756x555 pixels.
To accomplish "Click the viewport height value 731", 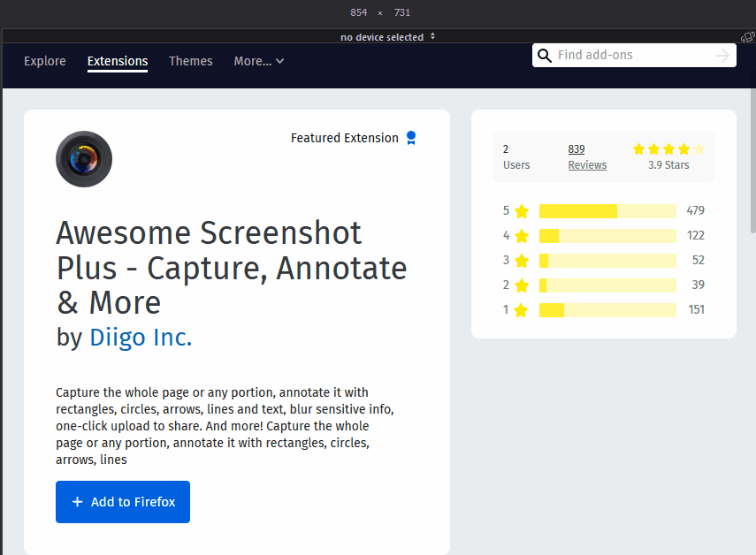I will click(x=402, y=12).
